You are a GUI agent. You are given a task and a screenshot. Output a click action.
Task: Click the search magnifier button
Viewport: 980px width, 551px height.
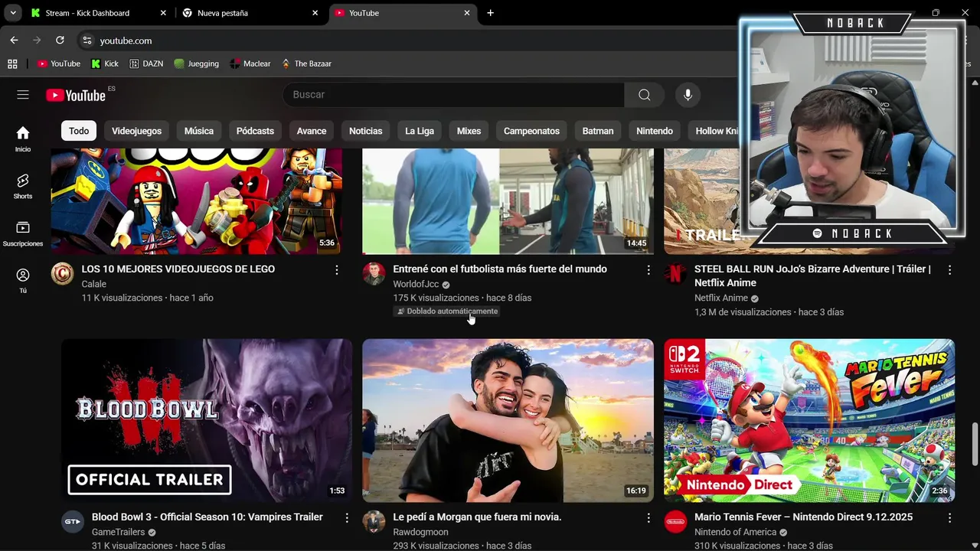[644, 95]
